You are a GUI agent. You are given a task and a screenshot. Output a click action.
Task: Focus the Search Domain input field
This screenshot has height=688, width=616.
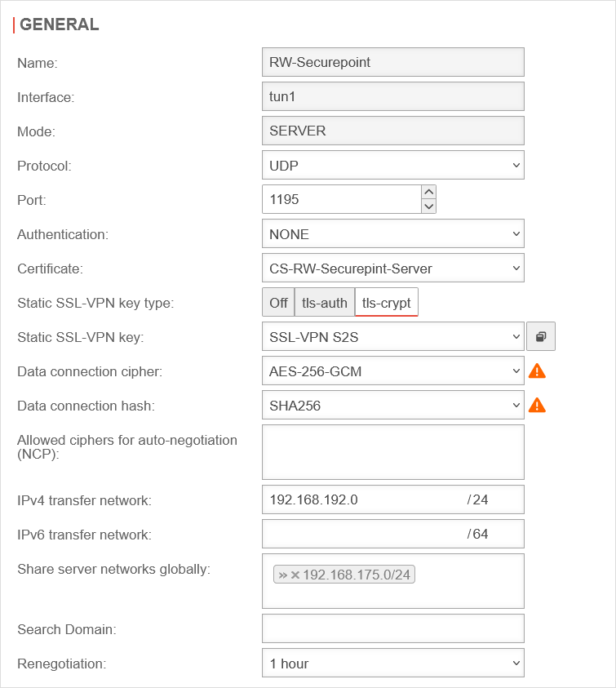click(x=392, y=628)
